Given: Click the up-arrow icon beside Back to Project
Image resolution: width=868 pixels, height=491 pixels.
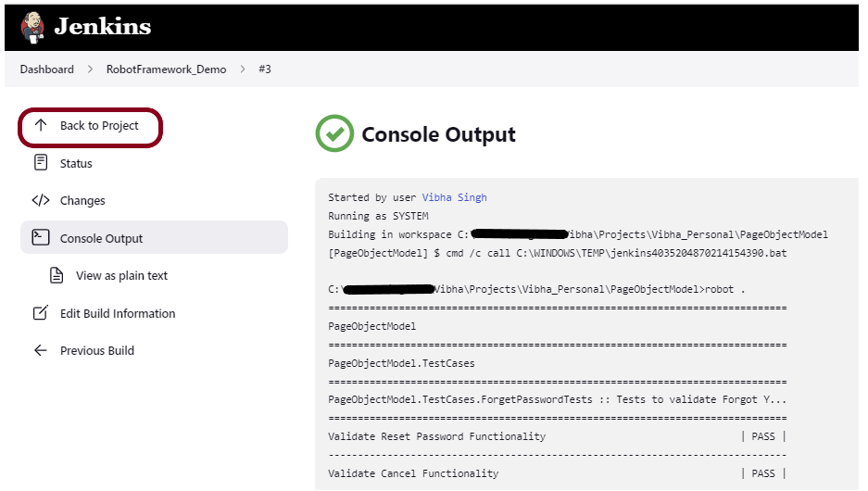Looking at the screenshot, I should click(40, 125).
